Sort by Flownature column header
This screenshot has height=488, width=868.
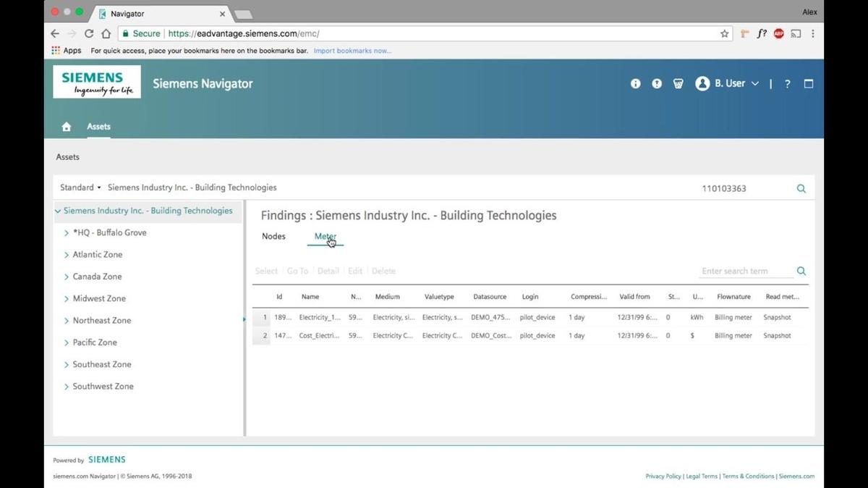click(x=733, y=297)
